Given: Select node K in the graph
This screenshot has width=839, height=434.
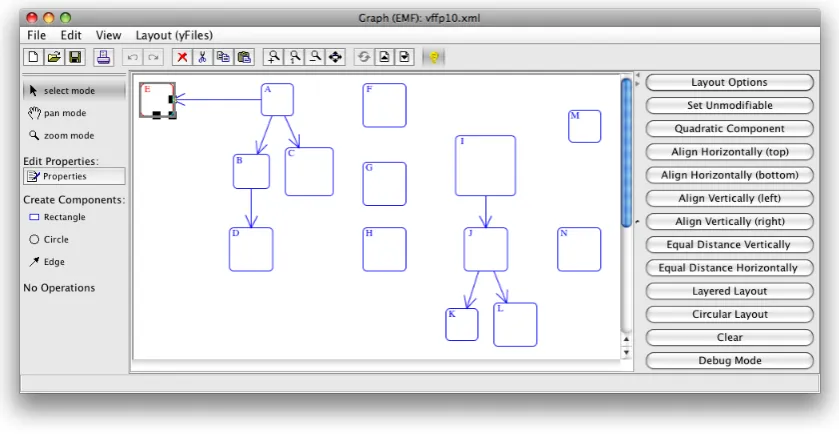Looking at the screenshot, I should click(462, 325).
